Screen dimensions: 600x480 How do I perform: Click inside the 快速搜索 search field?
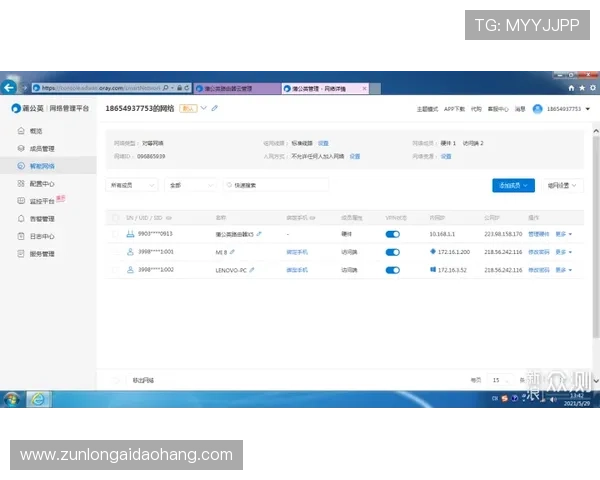coord(276,185)
